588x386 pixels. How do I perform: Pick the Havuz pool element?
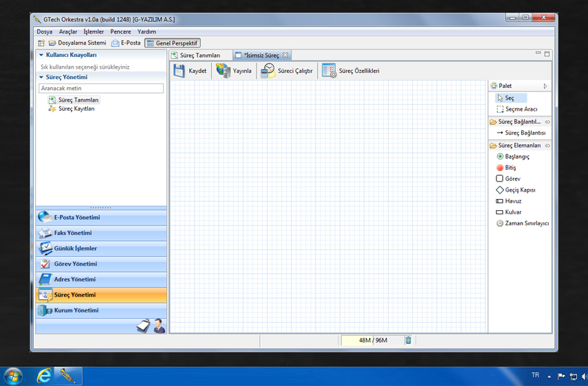click(508, 201)
